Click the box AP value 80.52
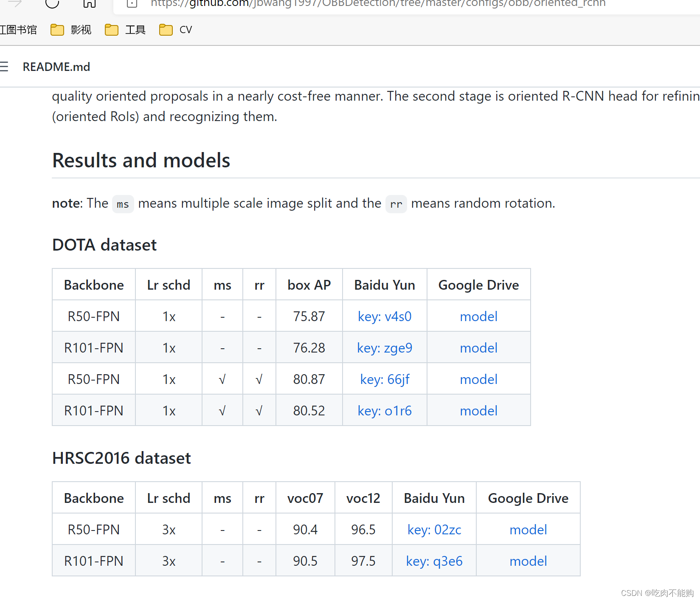Image resolution: width=700 pixels, height=601 pixels. [309, 411]
